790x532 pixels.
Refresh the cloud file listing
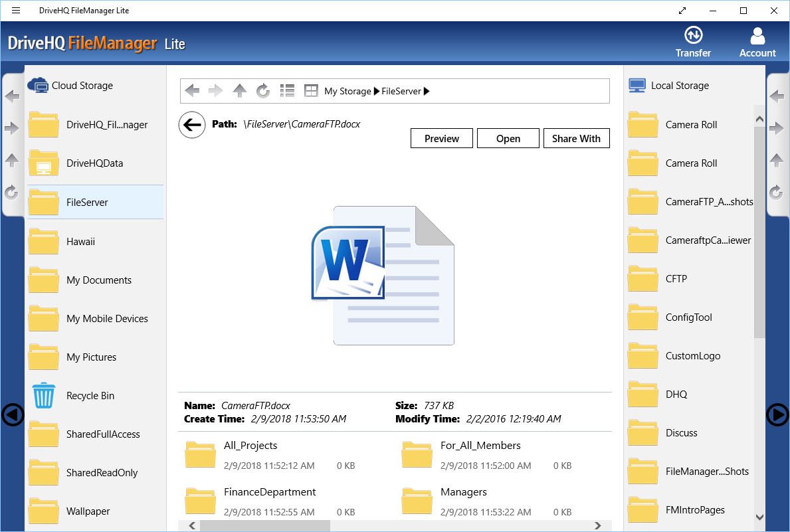click(x=263, y=90)
